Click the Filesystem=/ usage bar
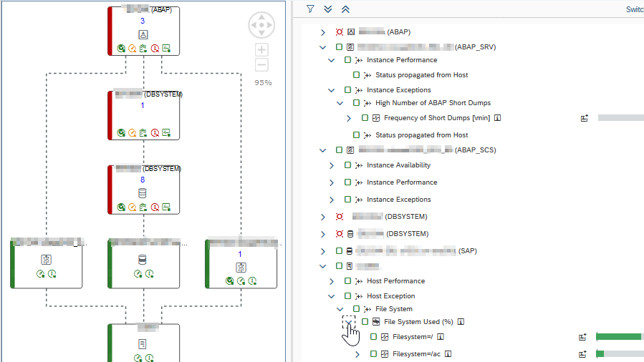The width and height of the screenshot is (644, 362). pos(619,336)
